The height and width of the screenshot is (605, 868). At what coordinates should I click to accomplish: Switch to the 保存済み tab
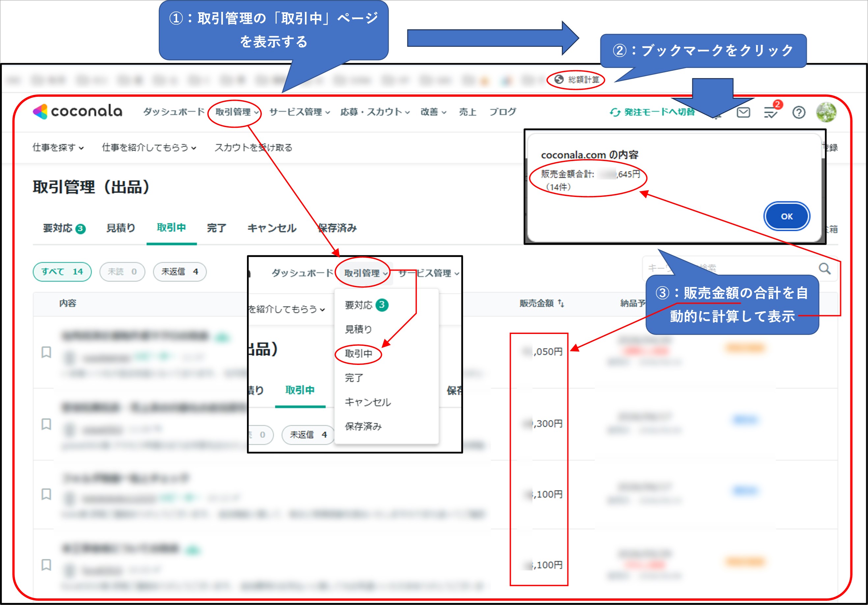(x=337, y=228)
